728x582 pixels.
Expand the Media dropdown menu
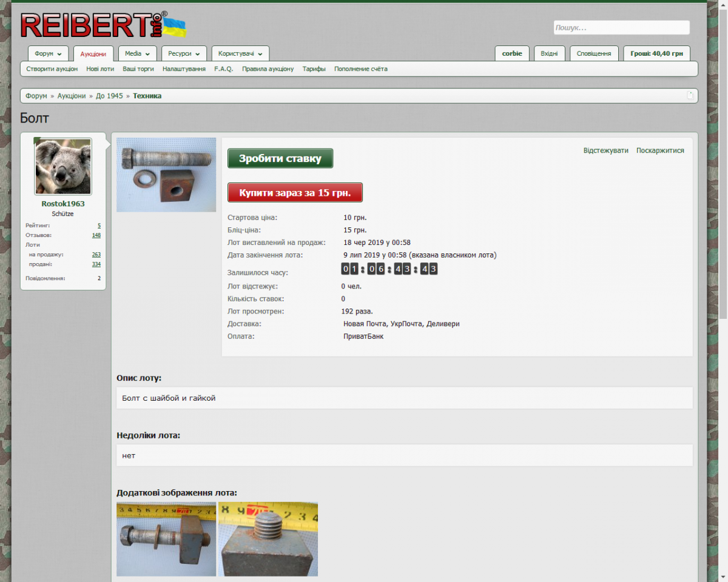[x=137, y=54]
